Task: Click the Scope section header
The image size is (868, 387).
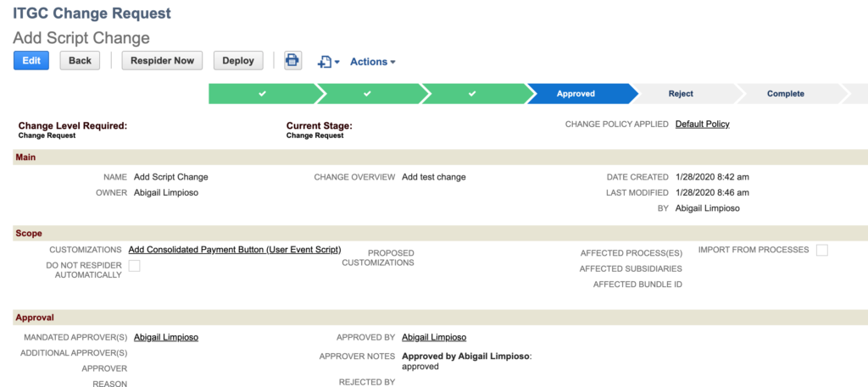Action: click(x=30, y=233)
